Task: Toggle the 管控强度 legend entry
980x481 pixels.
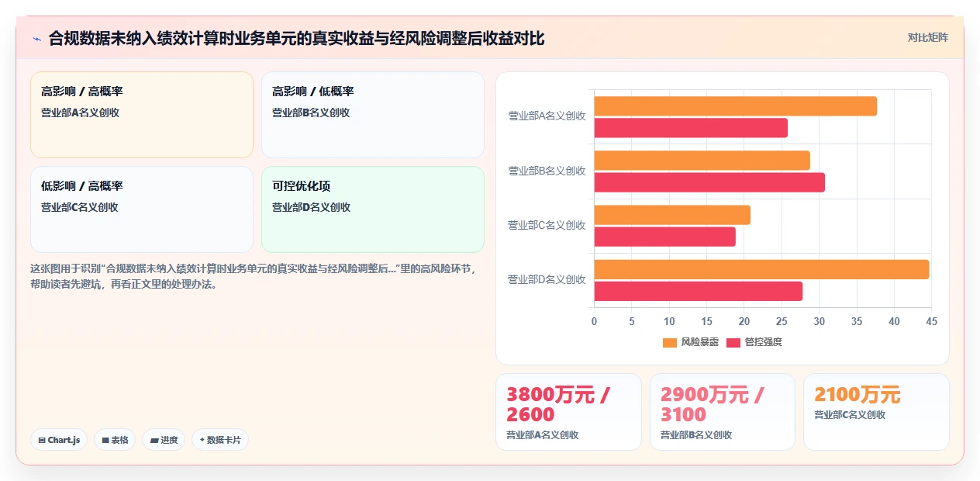Action: [x=754, y=342]
